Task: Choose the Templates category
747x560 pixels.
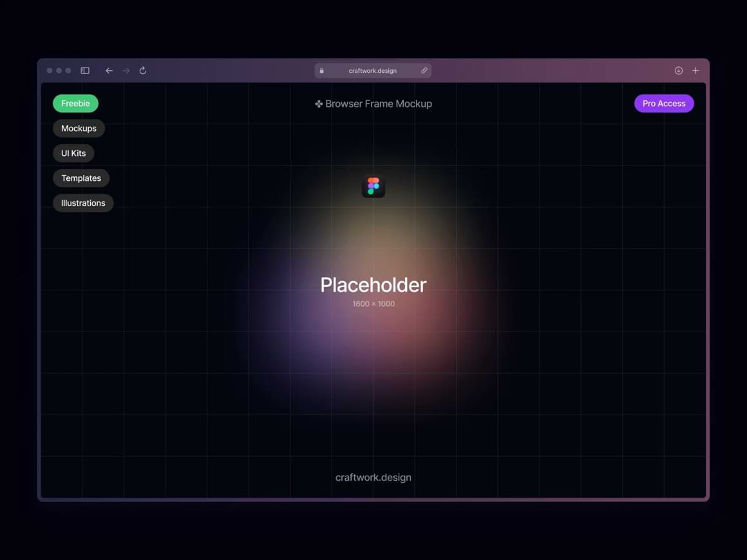Action: [x=81, y=178]
